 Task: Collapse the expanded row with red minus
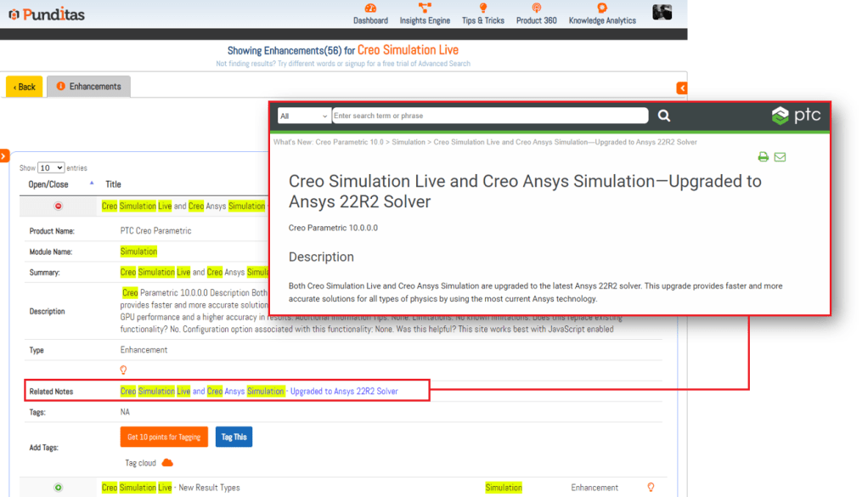59,206
